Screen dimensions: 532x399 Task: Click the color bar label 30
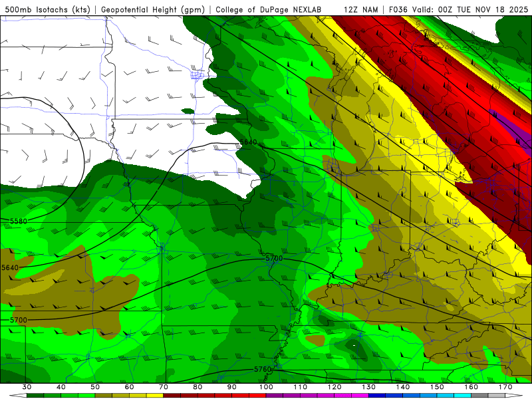27,387
